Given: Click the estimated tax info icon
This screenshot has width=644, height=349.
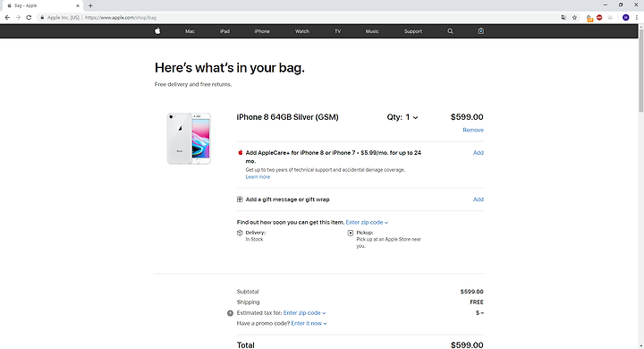Looking at the screenshot, I should (230, 313).
